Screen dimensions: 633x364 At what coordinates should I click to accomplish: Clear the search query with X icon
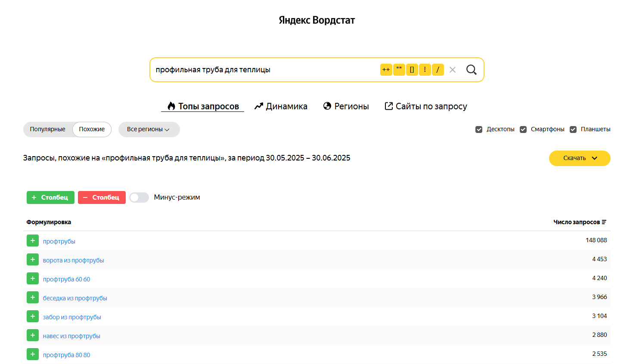(453, 70)
